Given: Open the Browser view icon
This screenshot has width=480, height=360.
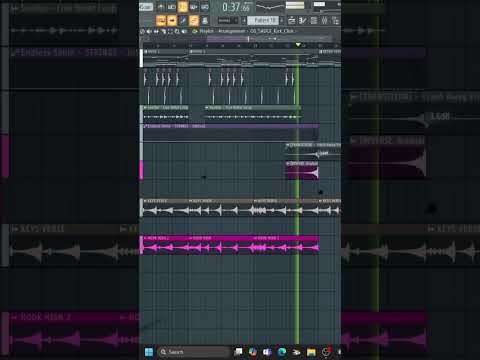Looking at the screenshot, I should point(336,21).
